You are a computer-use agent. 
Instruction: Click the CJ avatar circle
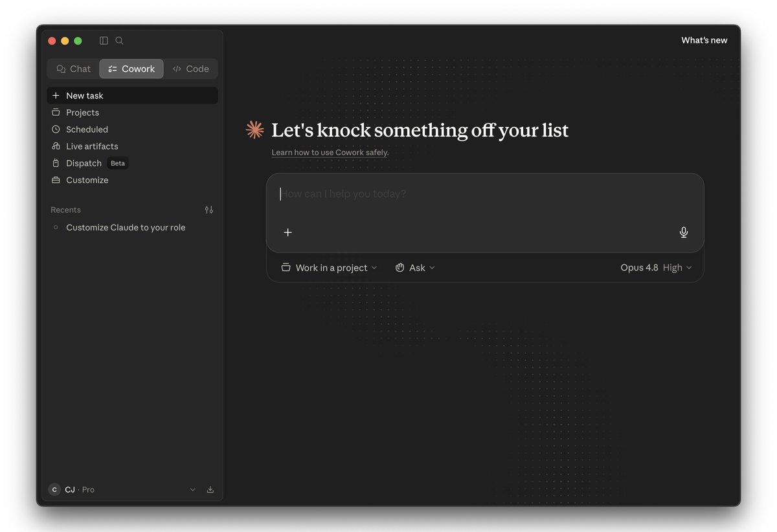(54, 490)
